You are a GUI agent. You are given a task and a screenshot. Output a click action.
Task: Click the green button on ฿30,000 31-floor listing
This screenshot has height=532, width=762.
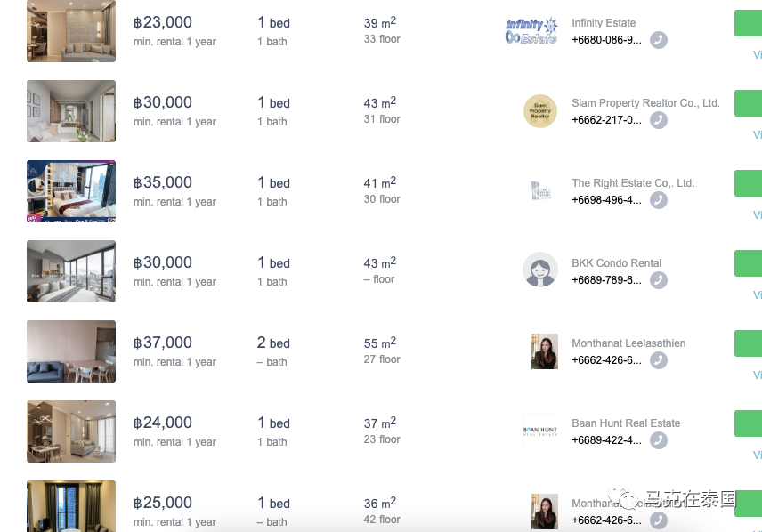(748, 103)
